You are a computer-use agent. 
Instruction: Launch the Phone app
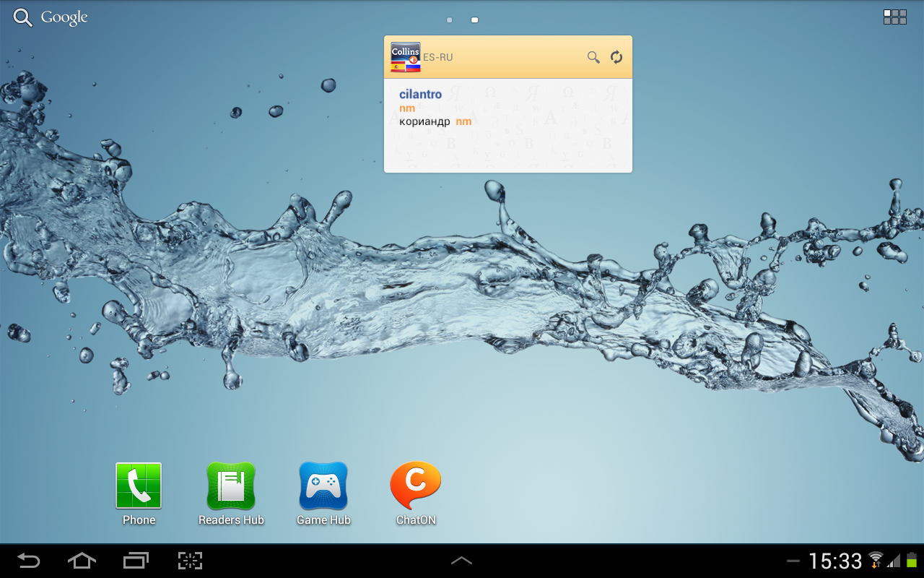139,486
